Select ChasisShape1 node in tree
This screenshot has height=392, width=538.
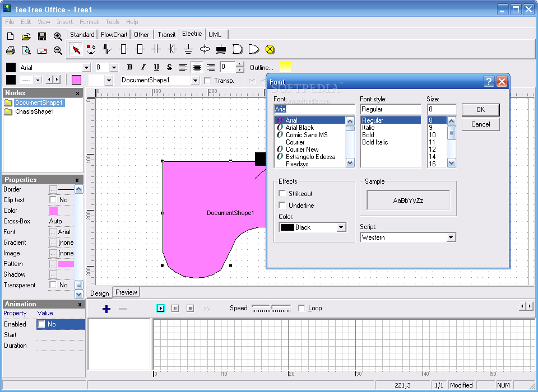click(34, 111)
